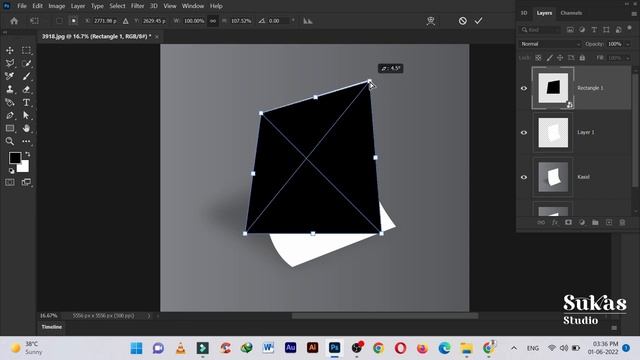Screen dimensions: 640x360
Task: Reset to default black and white colors
Action: click(x=11, y=171)
